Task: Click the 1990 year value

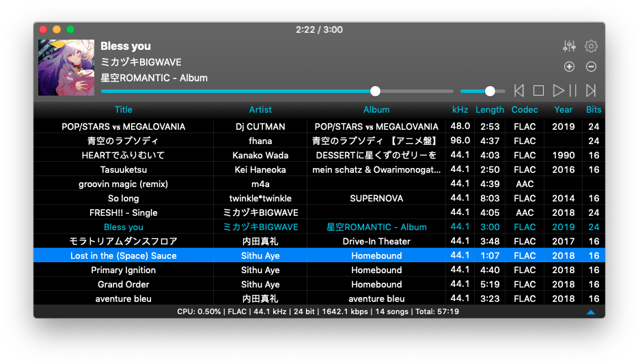Action: point(563,155)
